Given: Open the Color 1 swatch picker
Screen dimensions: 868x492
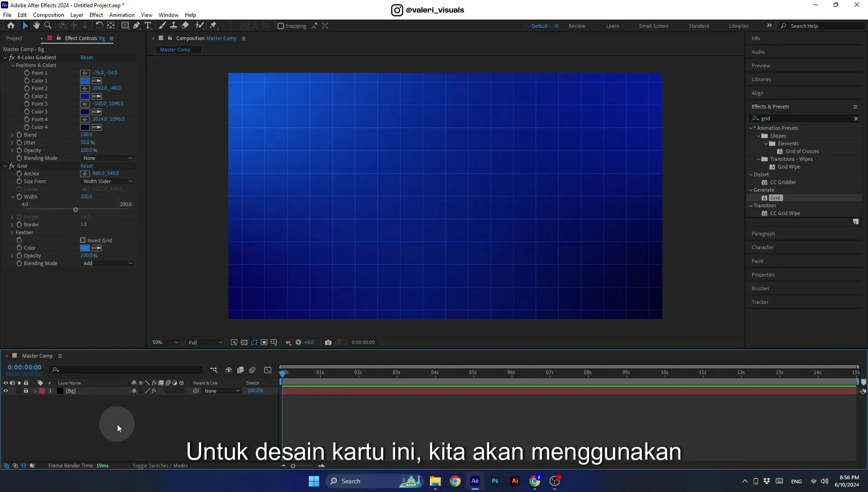Looking at the screenshot, I should point(85,81).
